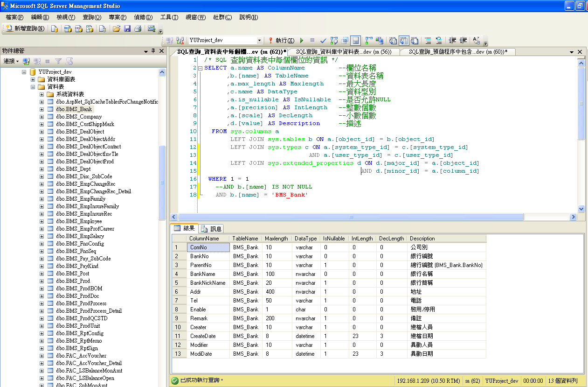The height and width of the screenshot is (387, 588).
Task: Click the Database Engine Query icon
Action: point(55,28)
